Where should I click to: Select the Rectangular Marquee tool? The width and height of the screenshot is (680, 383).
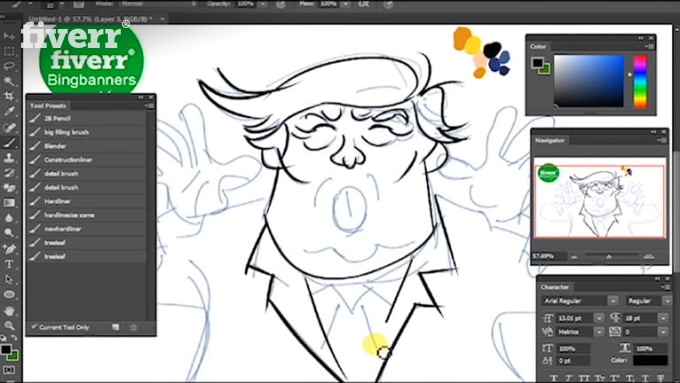pos(9,51)
